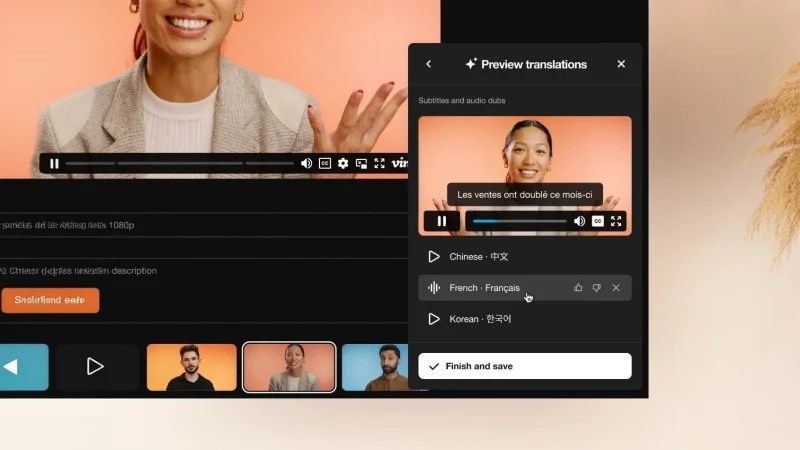Mute the main player volume
Screen dimensions: 800x450
pos(307,163)
